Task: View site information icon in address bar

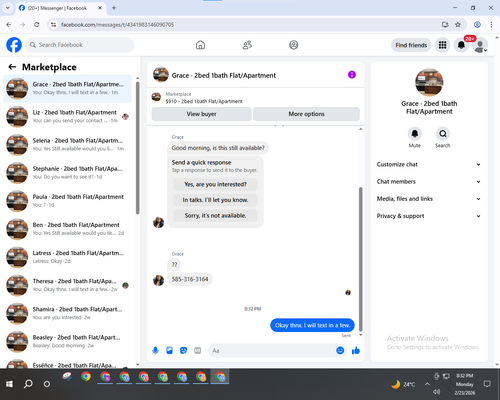Action: point(53,25)
